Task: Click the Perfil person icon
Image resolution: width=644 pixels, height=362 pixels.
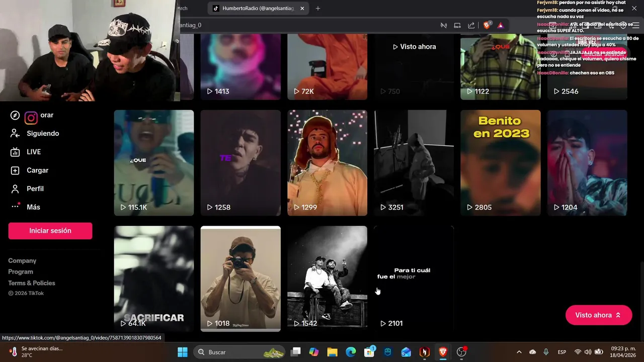Action: tap(15, 189)
